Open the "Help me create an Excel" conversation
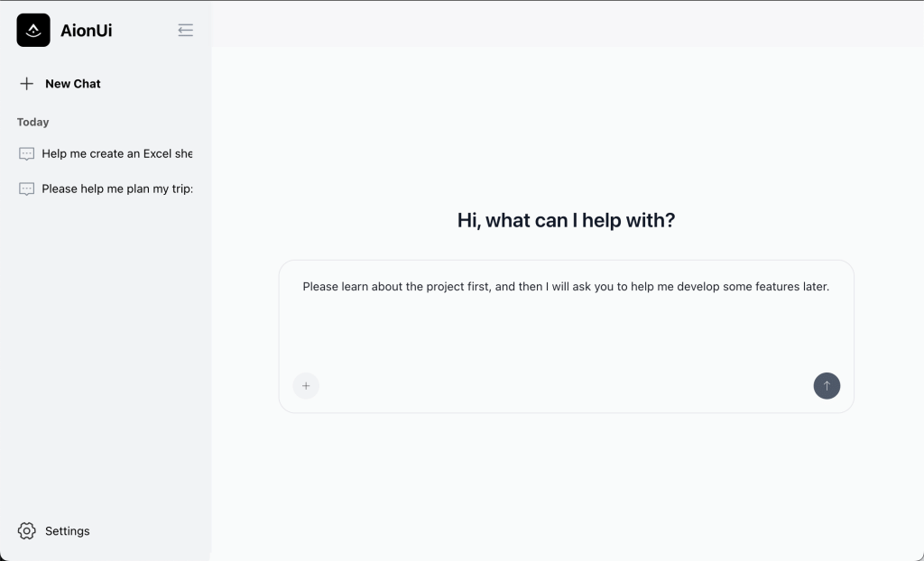The image size is (924, 561). tap(117, 154)
